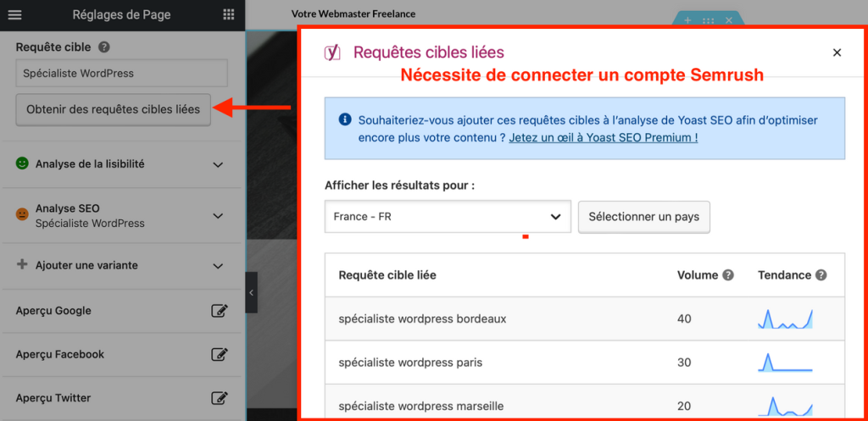
Task: Click the Volume column help icon
Action: (x=727, y=275)
